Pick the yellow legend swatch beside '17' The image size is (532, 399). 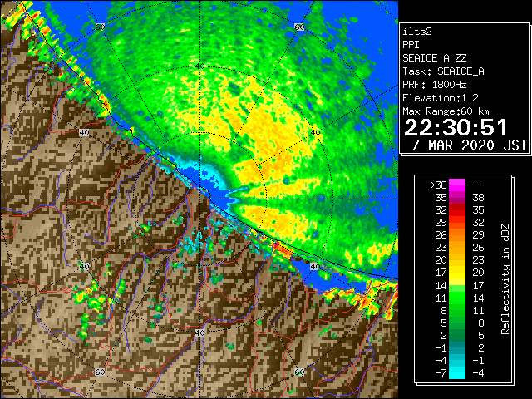457,273
